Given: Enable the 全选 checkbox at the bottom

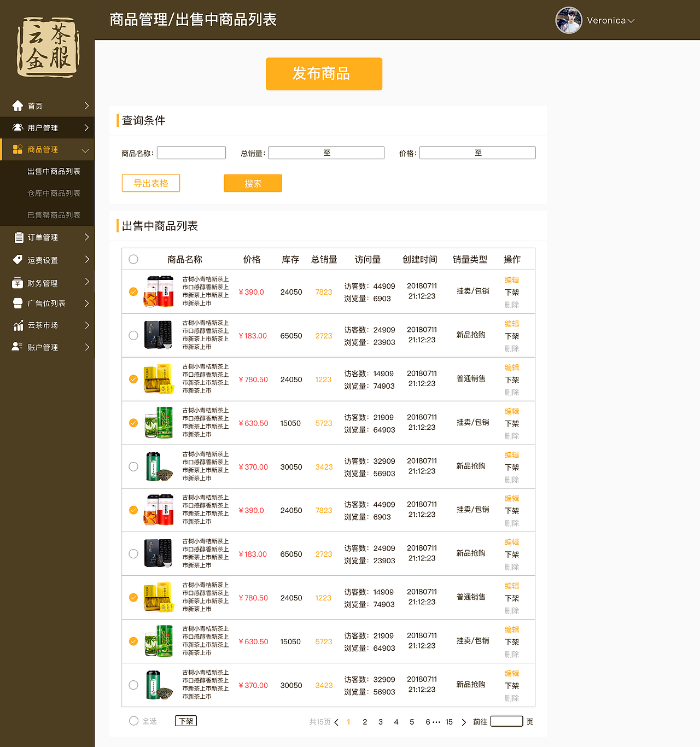Looking at the screenshot, I should tap(133, 721).
